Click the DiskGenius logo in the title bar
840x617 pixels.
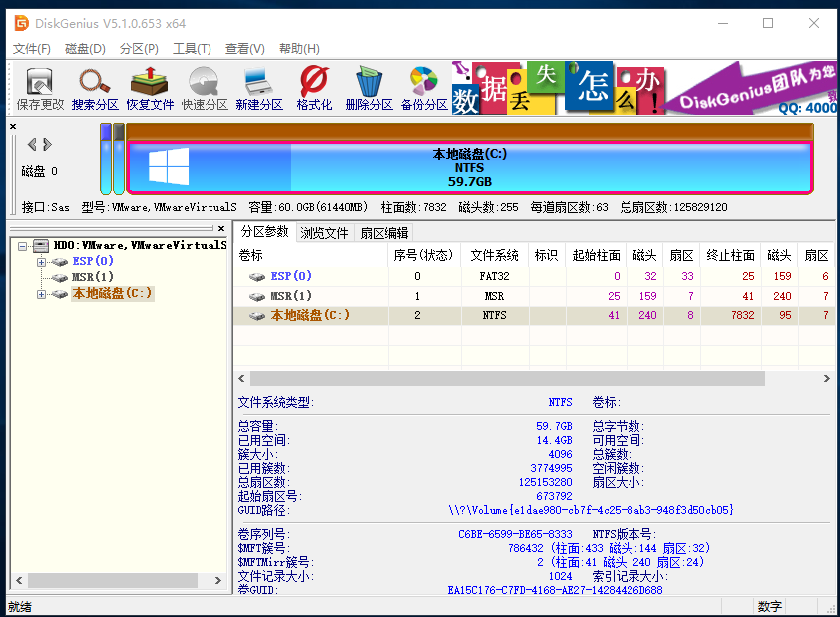pos(21,23)
